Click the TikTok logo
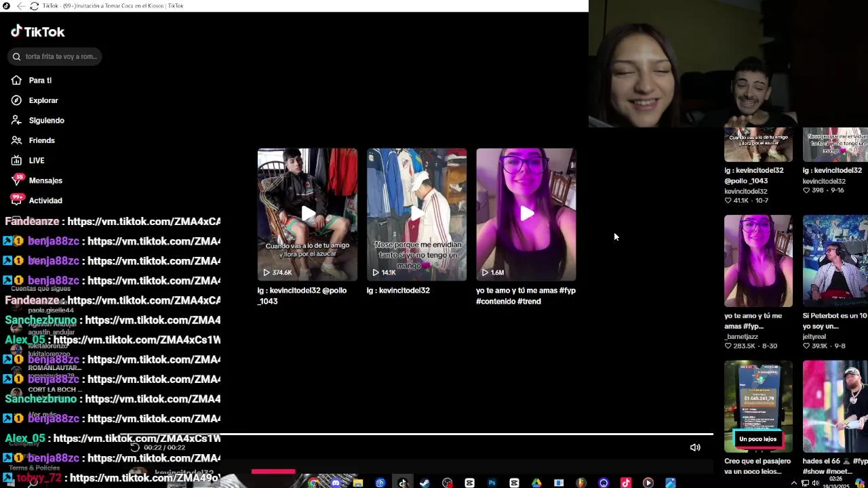This screenshot has width=868, height=488. 37,31
